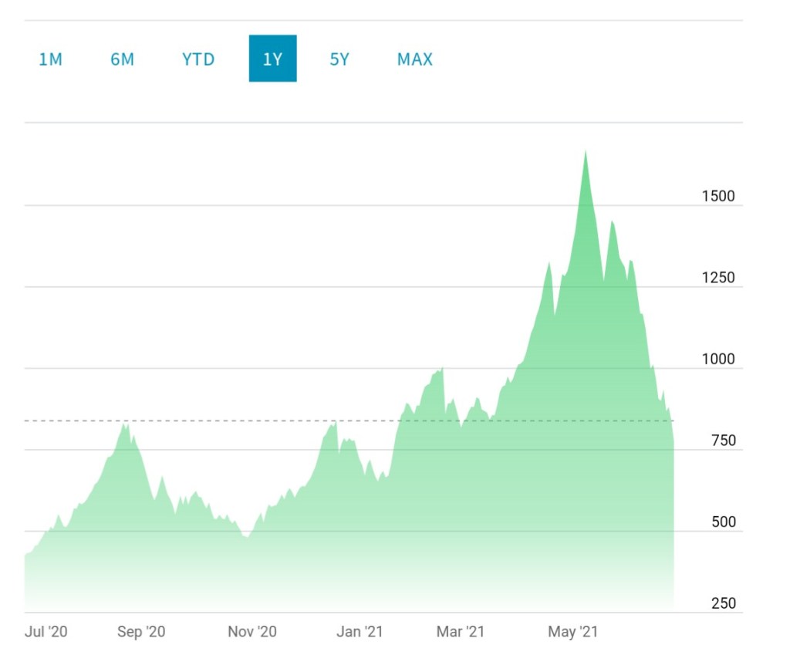
Task: Click the 500 y-axis value label
Action: tap(722, 522)
